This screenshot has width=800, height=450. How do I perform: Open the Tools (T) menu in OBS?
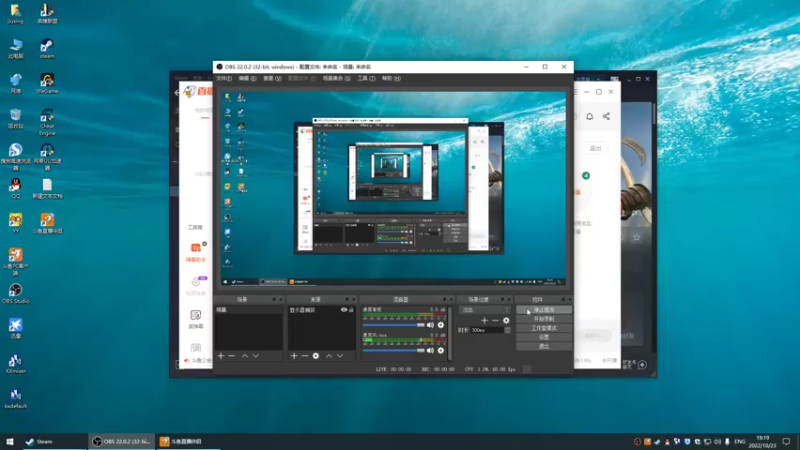[366, 79]
